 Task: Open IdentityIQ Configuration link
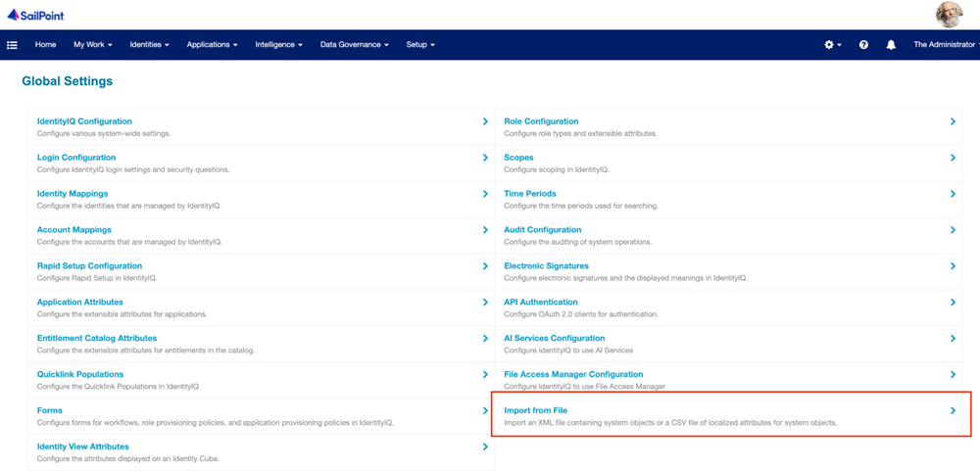84,121
